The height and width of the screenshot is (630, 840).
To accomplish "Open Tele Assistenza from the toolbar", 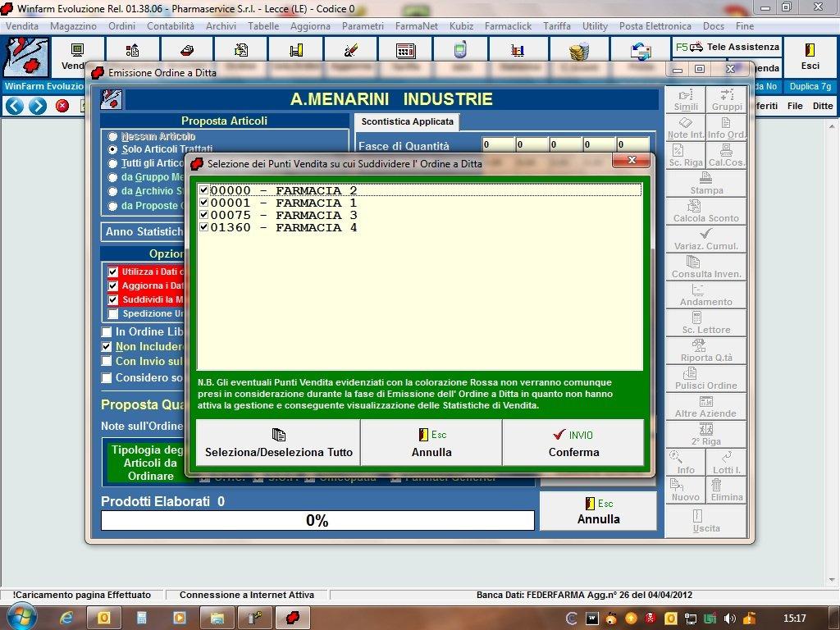I will click(x=727, y=48).
